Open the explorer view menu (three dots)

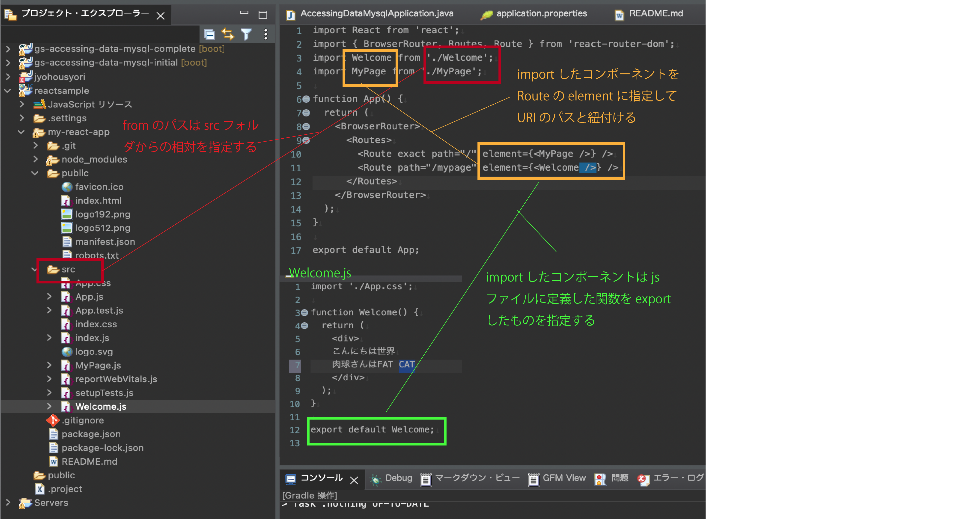point(266,35)
